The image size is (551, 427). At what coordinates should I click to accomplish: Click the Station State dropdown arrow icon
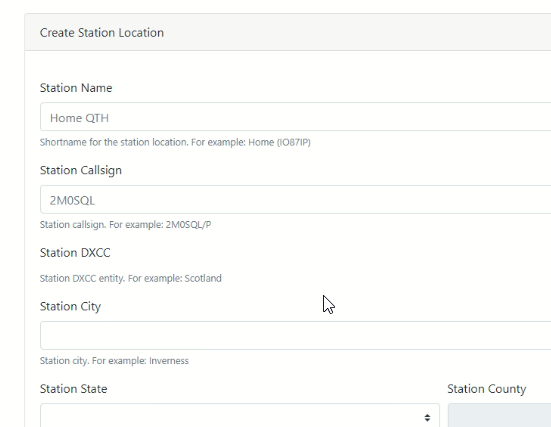pyautogui.click(x=427, y=418)
